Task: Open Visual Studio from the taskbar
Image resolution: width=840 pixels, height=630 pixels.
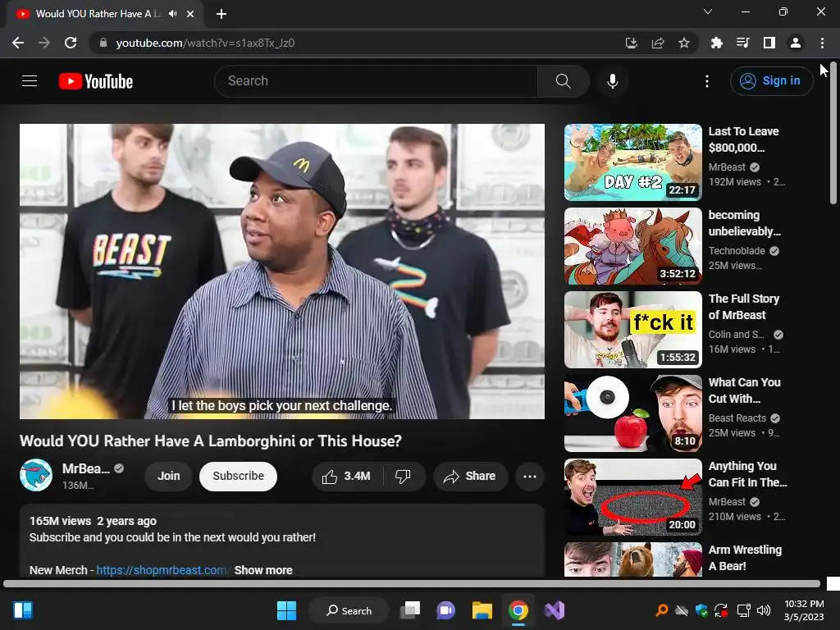Action: [555, 610]
